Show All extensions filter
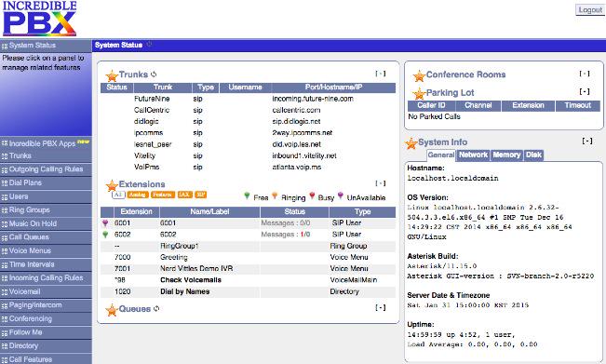 [118, 195]
